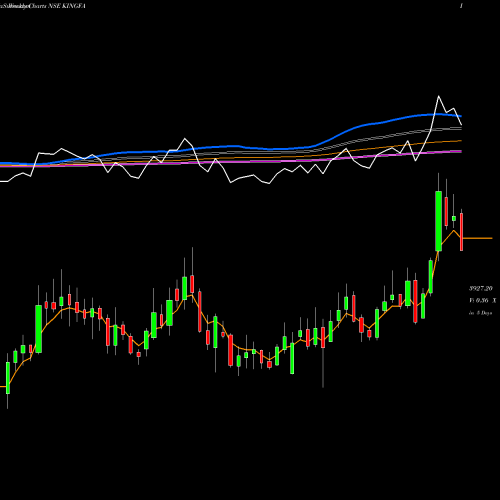The width and height of the screenshot is (500, 500).
Task: Click the peak of the white indicator line
Action: pos(438,96)
